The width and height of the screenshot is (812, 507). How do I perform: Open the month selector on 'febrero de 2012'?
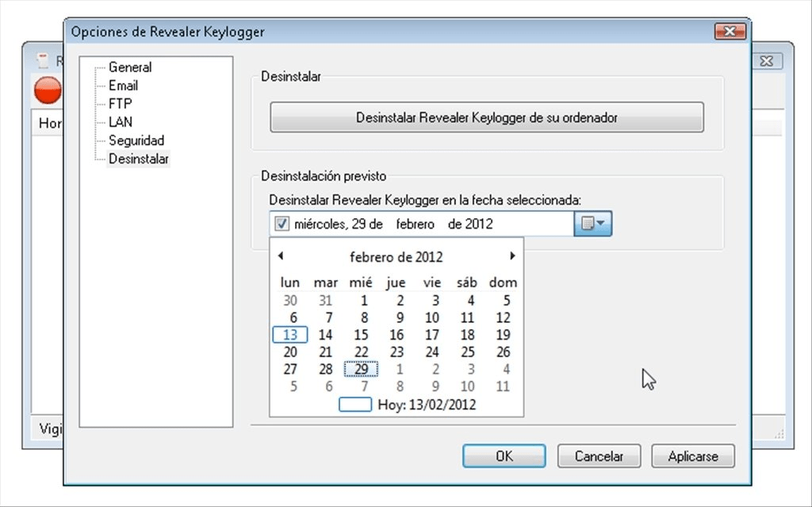(x=396, y=256)
